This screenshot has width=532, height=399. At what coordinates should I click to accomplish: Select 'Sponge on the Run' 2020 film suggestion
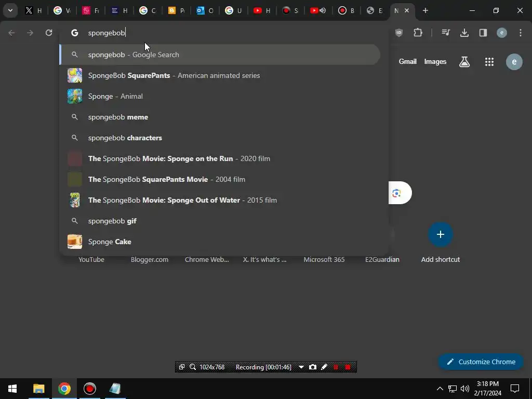click(220, 158)
